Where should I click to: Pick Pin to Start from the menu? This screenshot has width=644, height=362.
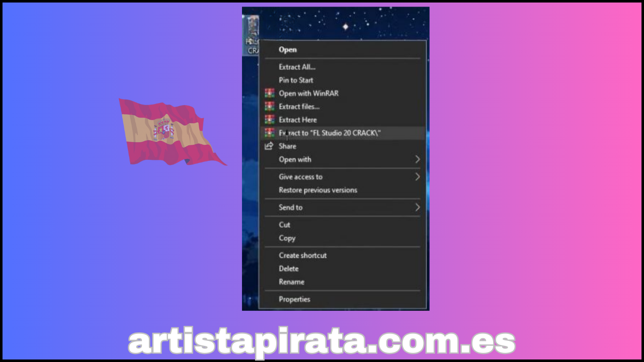[296, 80]
